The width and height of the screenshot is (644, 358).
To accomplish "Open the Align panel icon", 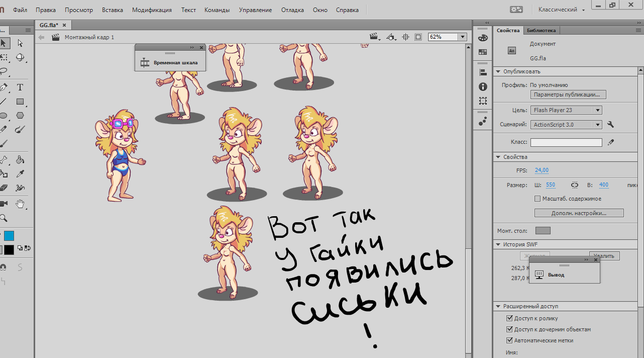I will [x=483, y=72].
